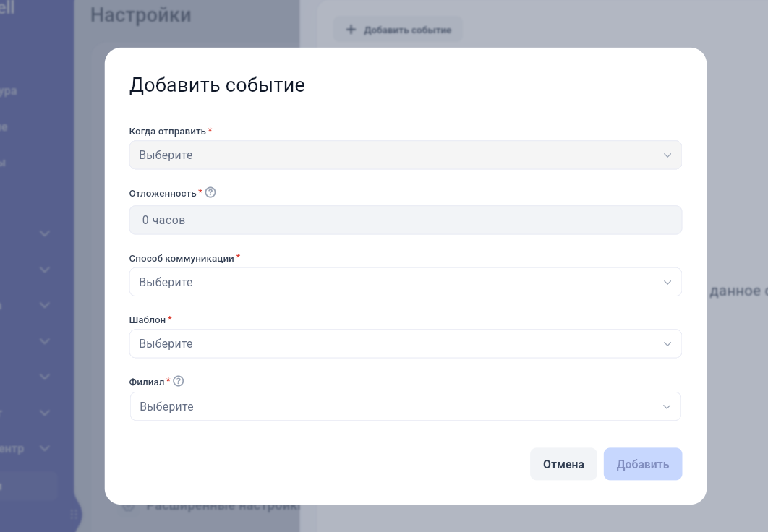This screenshot has width=768, height=532.
Task: Click the "Отмена" button
Action: tap(563, 464)
